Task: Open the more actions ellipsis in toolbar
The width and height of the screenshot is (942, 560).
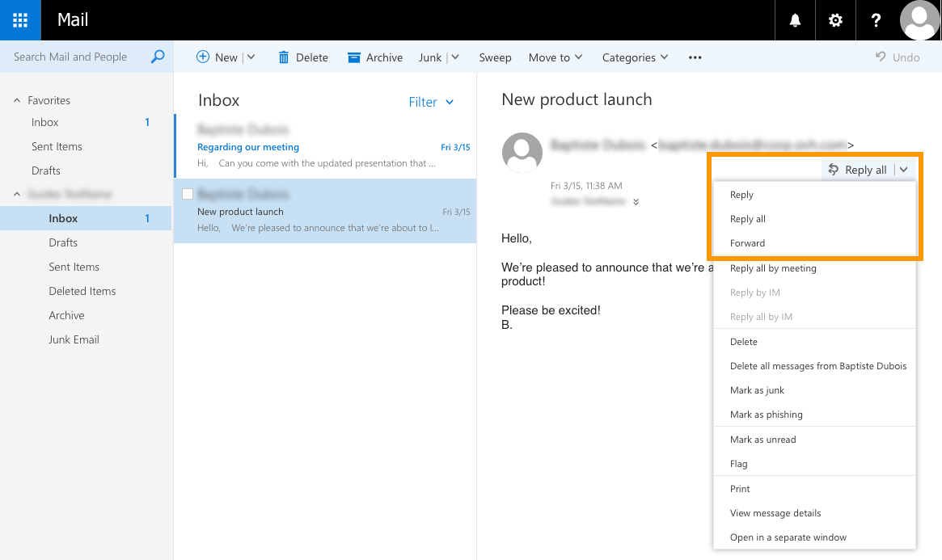Action: click(x=695, y=57)
